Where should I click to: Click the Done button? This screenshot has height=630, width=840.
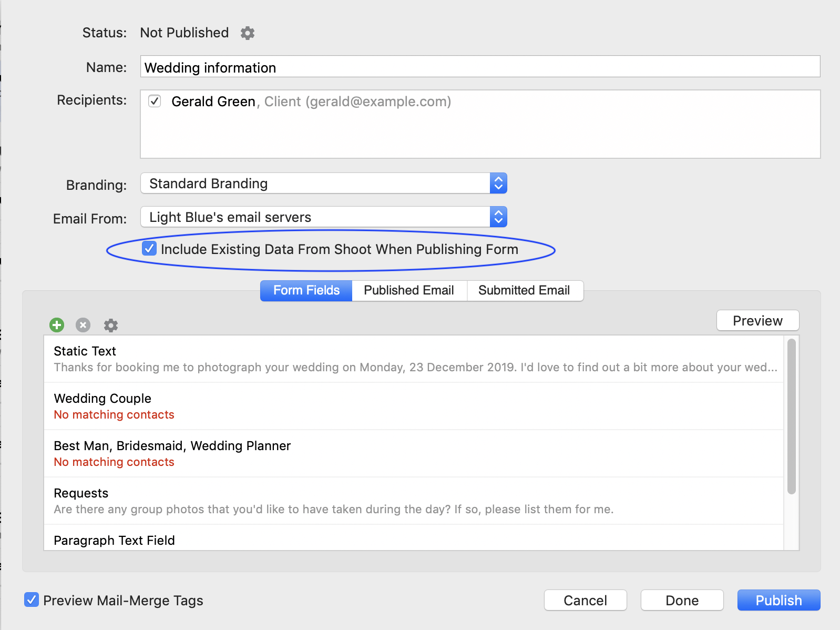[x=682, y=600]
